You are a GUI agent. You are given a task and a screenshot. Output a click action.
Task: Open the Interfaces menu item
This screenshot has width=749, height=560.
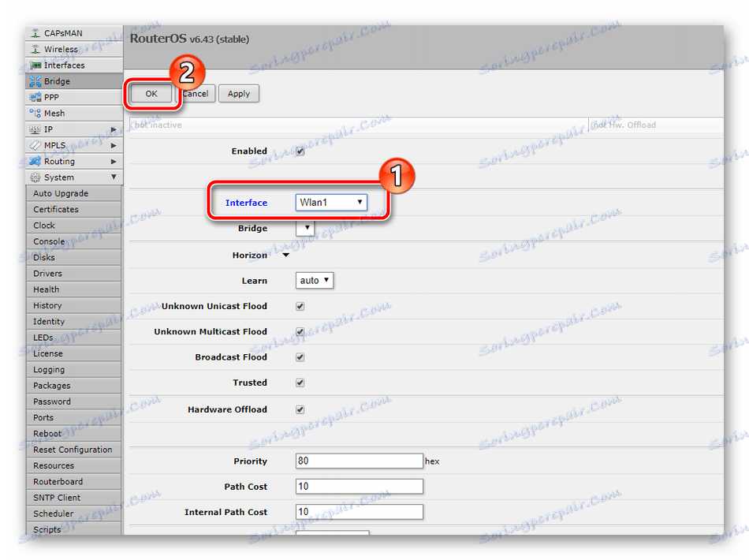[x=74, y=65]
